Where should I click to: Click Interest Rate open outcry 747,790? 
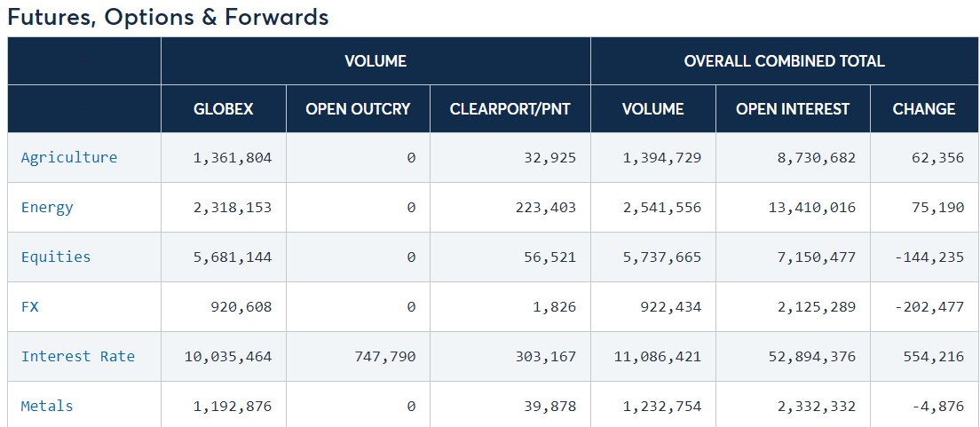384,356
